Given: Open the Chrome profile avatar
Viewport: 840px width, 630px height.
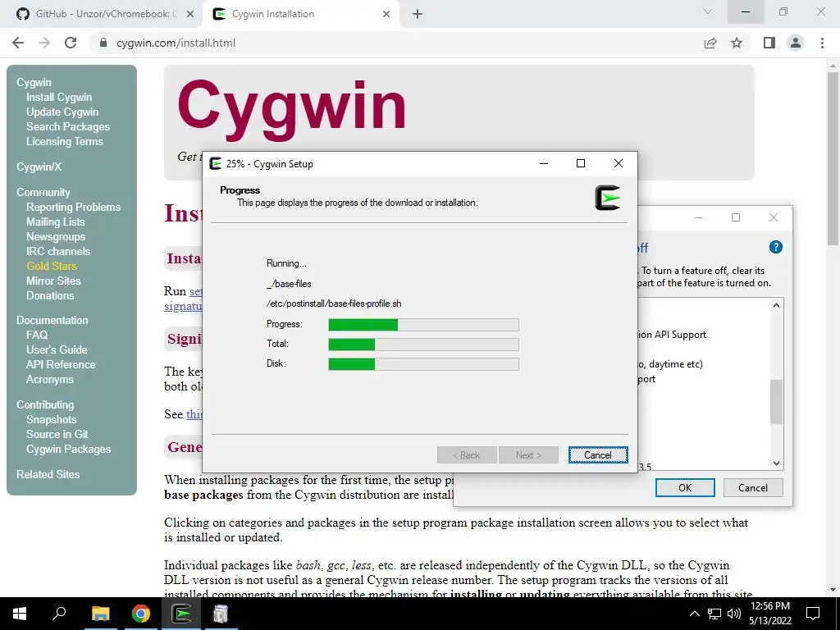Looking at the screenshot, I should tap(796, 43).
